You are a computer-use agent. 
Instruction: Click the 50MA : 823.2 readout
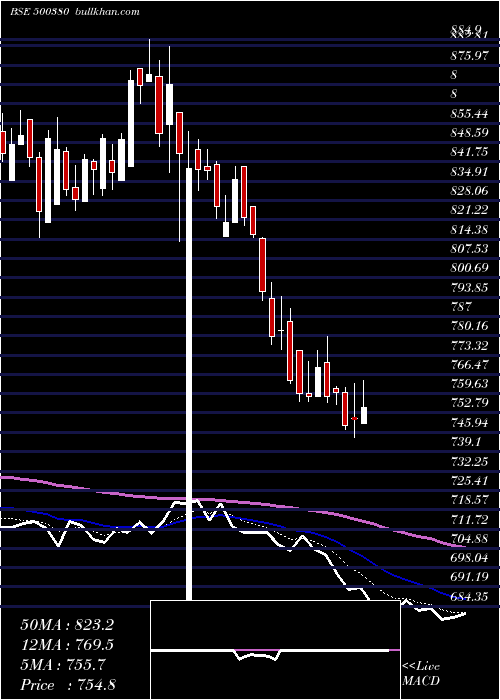[67, 625]
